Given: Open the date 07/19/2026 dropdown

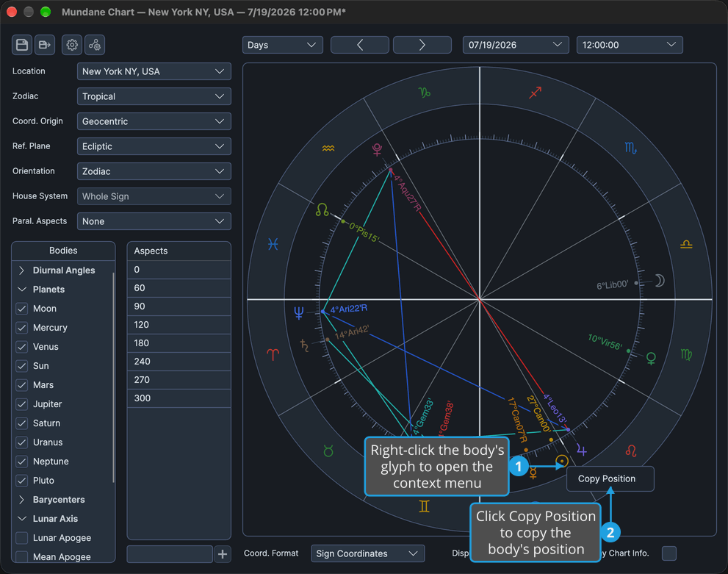Looking at the screenshot, I should tap(516, 45).
